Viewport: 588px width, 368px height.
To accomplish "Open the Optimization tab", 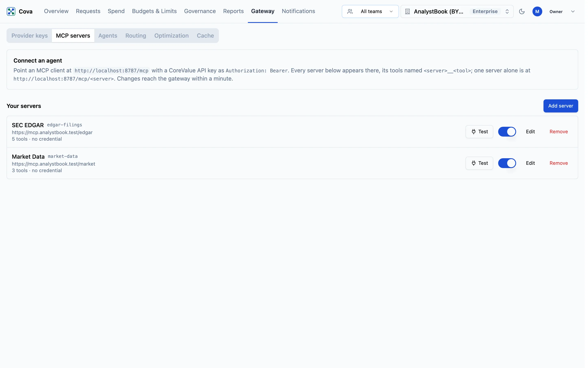I will tap(171, 36).
